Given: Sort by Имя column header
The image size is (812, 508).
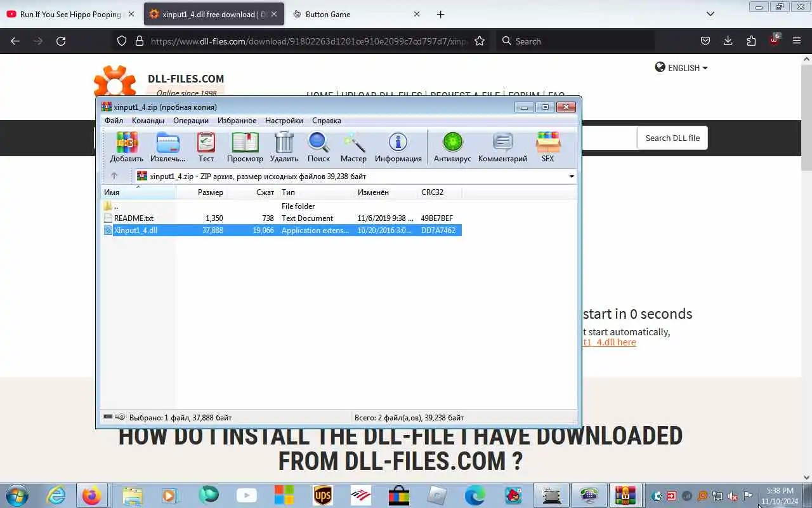Looking at the screenshot, I should (x=138, y=192).
